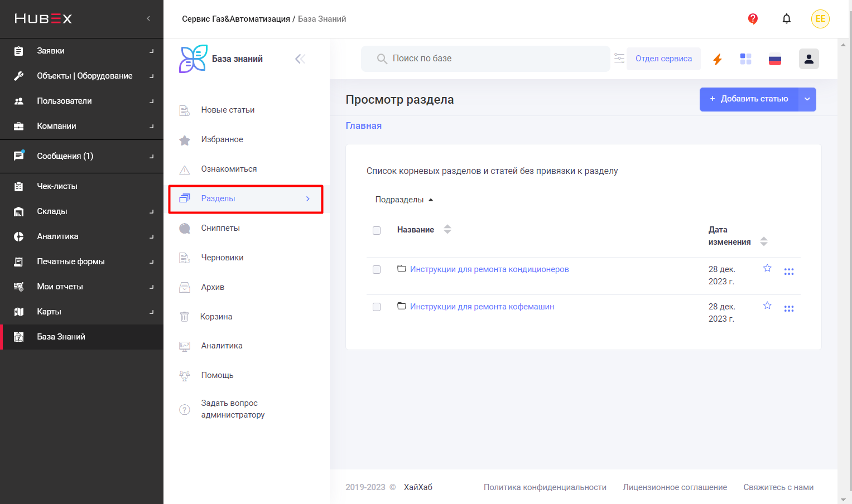Check the box for Инструкции для ремонта кондиционеров
Screen dimensions: 852x504
tap(377, 270)
